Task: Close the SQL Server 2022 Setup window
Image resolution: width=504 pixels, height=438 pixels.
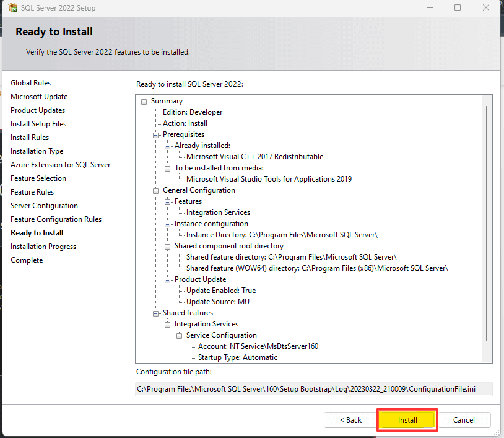Action: 485,7
